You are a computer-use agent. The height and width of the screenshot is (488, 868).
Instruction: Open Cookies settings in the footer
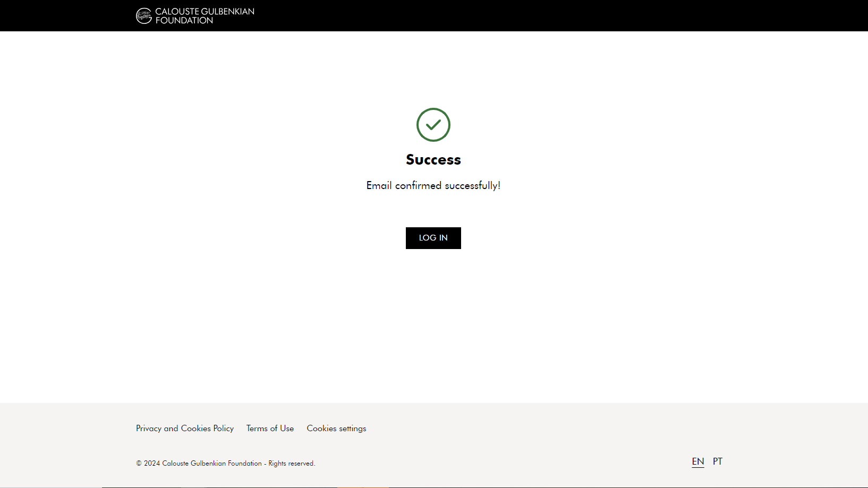tap(336, 429)
